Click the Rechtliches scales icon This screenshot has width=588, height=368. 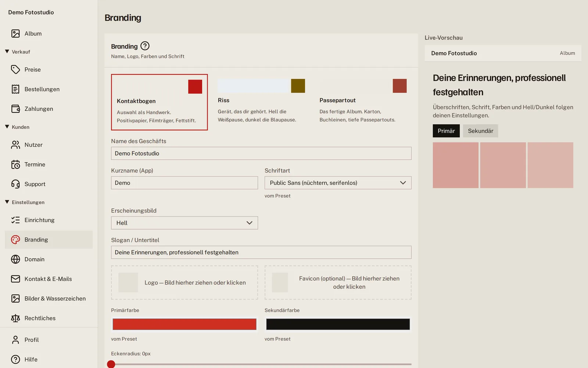[15, 318]
